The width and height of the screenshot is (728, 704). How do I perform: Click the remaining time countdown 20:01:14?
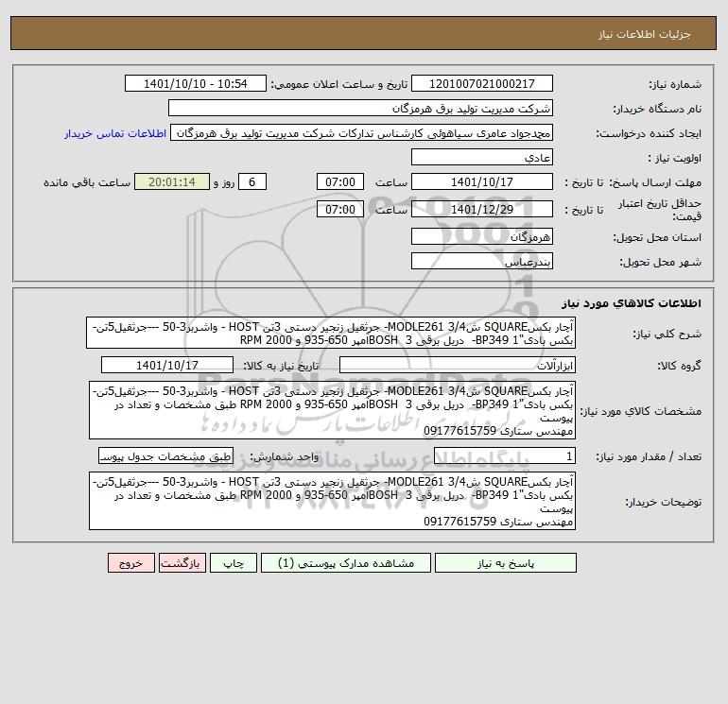tap(172, 182)
